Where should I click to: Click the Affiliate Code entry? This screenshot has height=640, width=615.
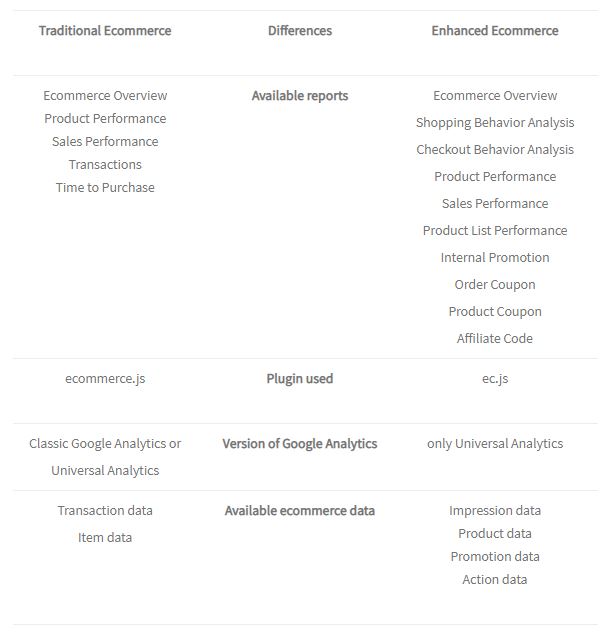click(495, 338)
